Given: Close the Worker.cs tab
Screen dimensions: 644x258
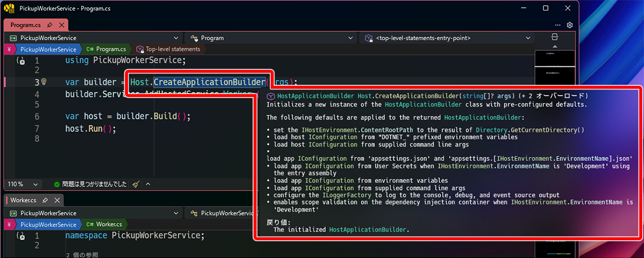Looking at the screenshot, I should click(57, 201).
